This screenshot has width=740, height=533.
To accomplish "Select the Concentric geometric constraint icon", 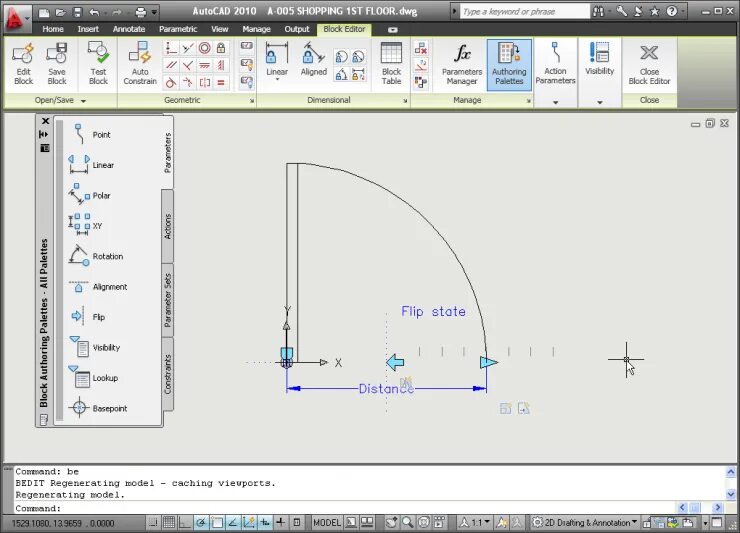I will click(204, 48).
